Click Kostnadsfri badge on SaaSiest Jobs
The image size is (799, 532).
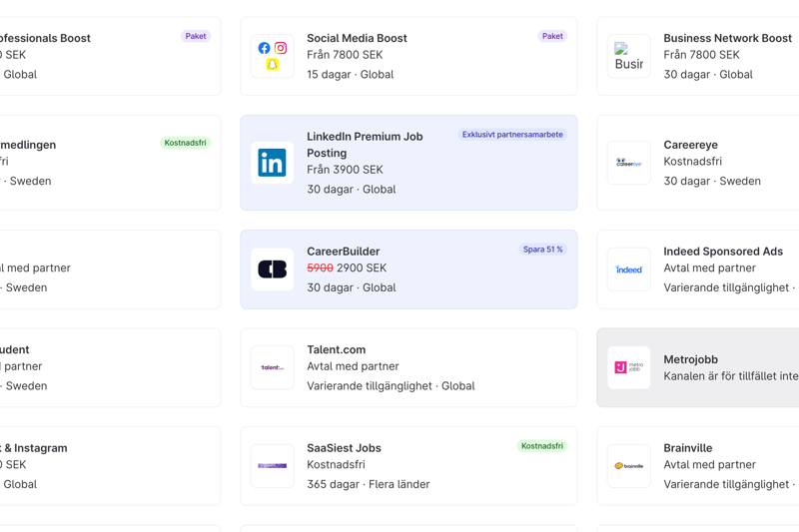[x=541, y=446]
